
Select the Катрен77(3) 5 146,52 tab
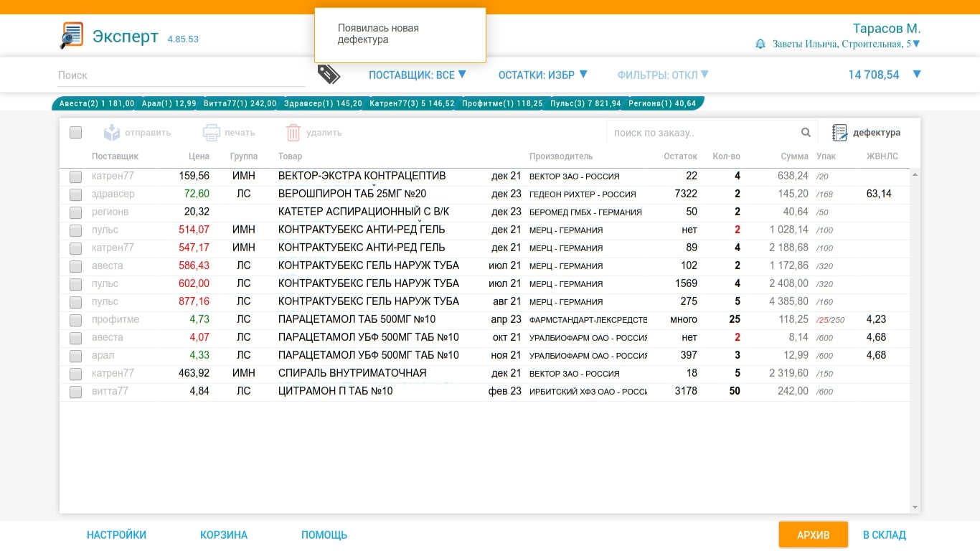[412, 103]
